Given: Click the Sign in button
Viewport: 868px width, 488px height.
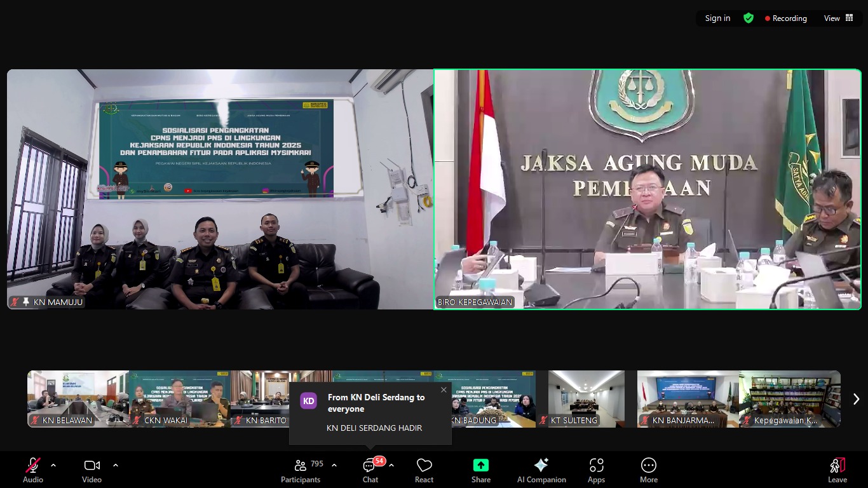Looking at the screenshot, I should [717, 18].
